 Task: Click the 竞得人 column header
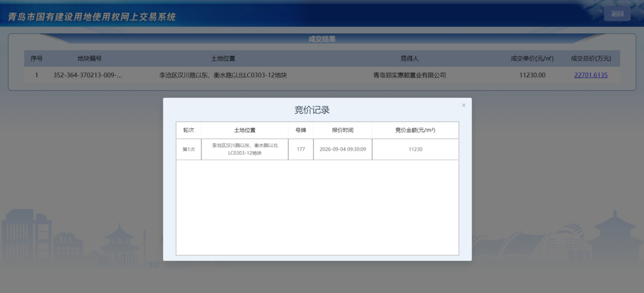pyautogui.click(x=410, y=59)
